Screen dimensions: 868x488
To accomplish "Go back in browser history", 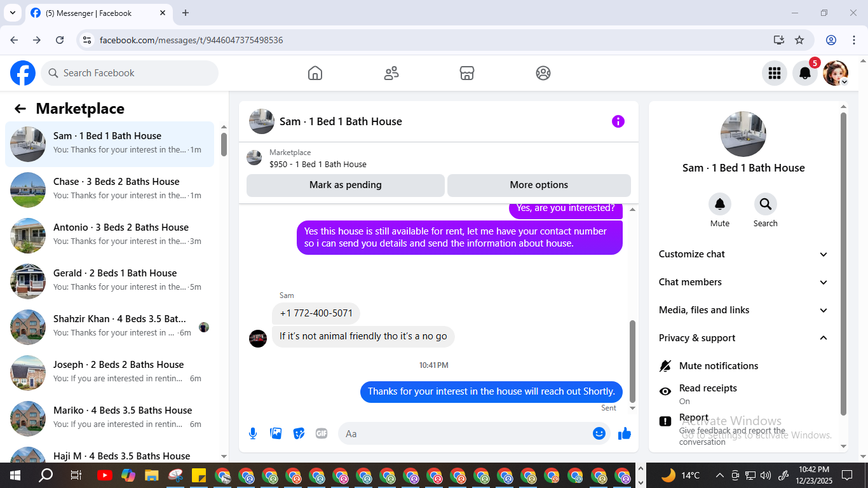I will click(x=14, y=40).
